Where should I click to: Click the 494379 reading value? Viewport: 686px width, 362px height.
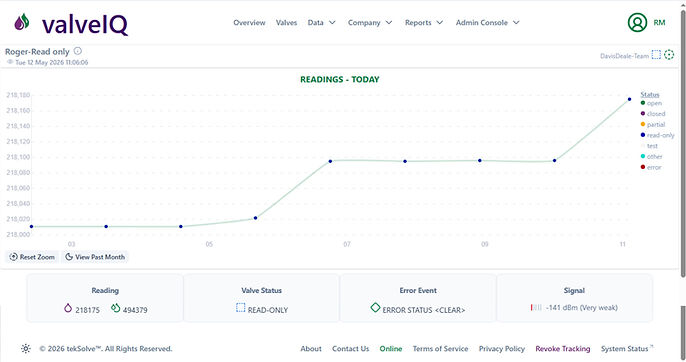pos(135,310)
